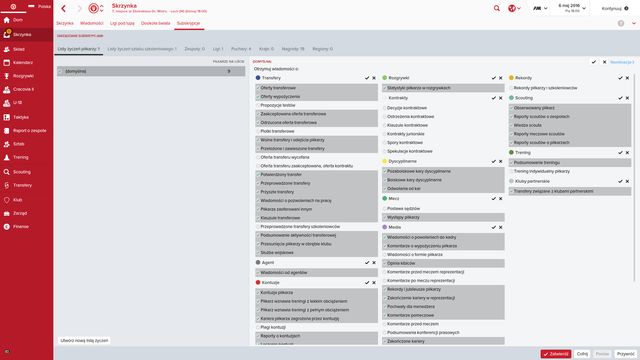Select all Media options with checkmark
This screenshot has height=360, width=640.
pyautogui.click(x=494, y=227)
